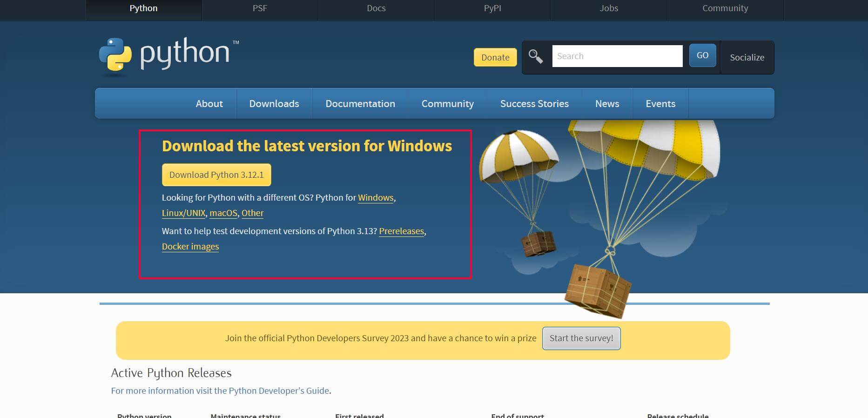The width and height of the screenshot is (868, 418).
Task: Click the Start the survey! button
Action: pos(581,338)
